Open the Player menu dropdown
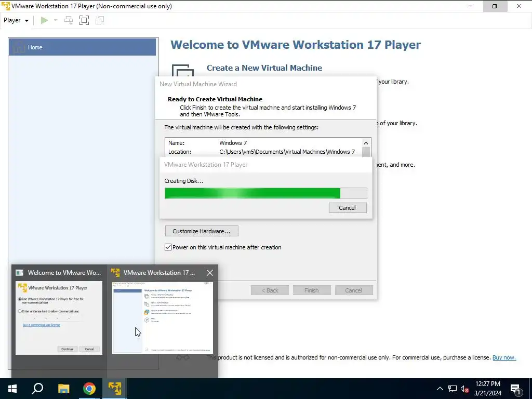The height and width of the screenshot is (399, 532). [x=16, y=20]
